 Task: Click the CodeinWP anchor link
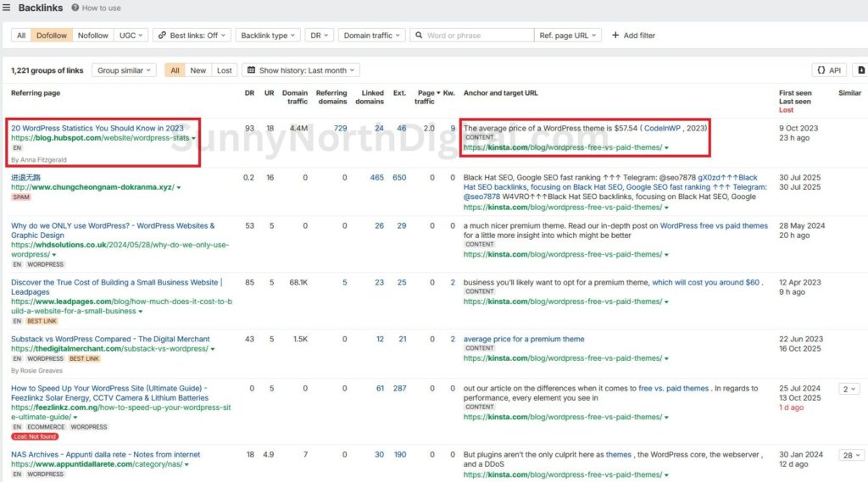[662, 129]
